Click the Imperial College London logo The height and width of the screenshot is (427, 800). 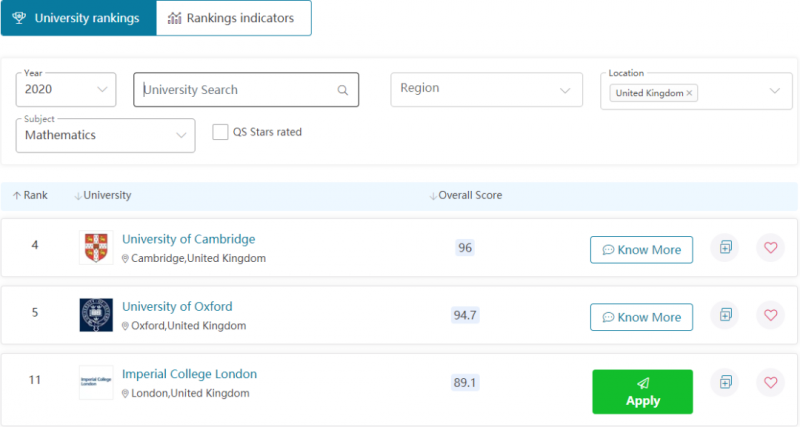click(96, 382)
